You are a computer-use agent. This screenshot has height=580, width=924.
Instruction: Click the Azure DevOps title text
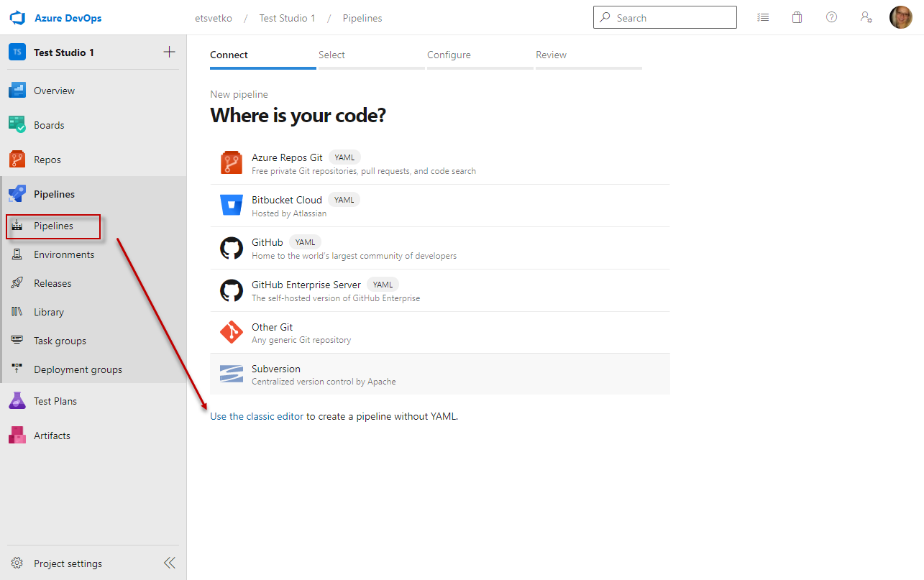tap(68, 18)
